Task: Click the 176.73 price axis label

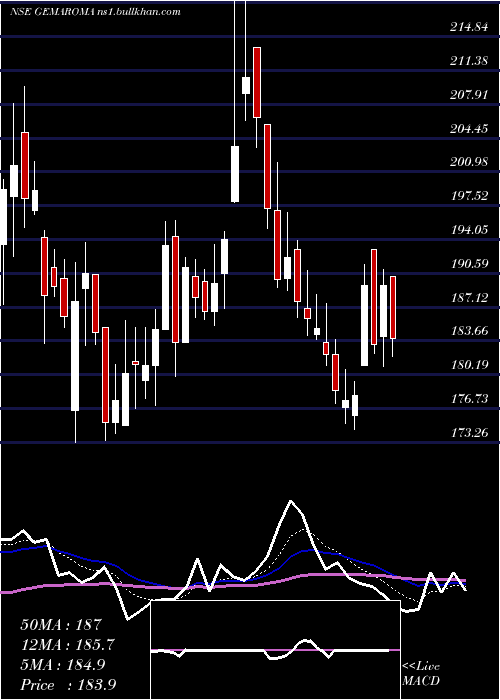Action: coord(469,399)
